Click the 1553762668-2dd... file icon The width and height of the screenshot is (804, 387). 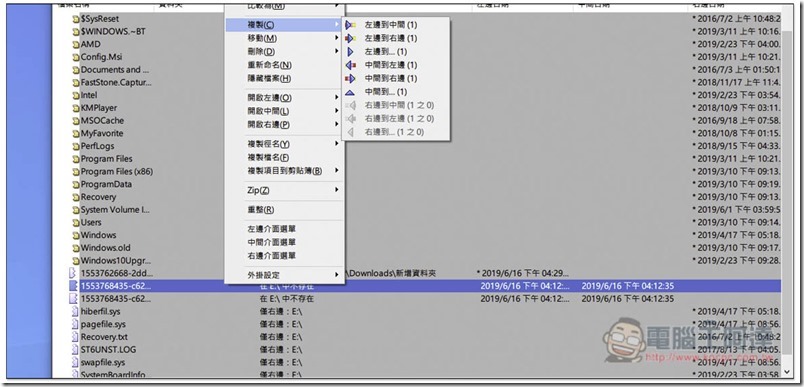(x=73, y=273)
